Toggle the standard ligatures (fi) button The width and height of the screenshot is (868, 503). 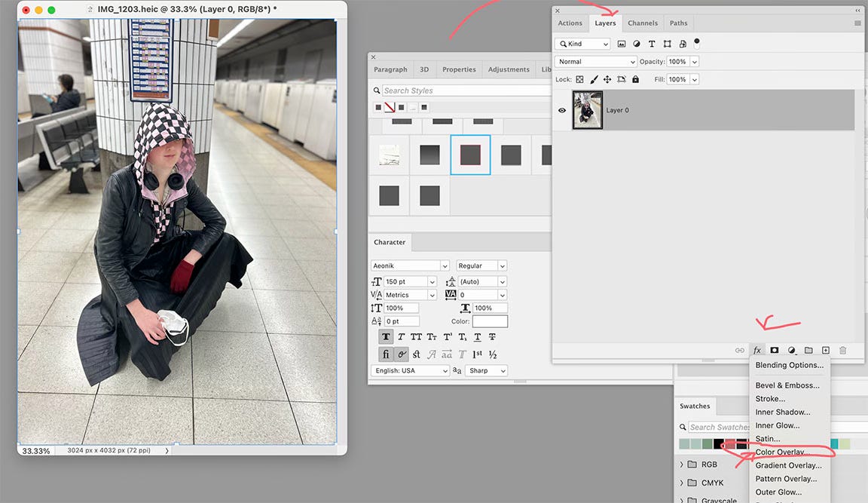coord(386,354)
